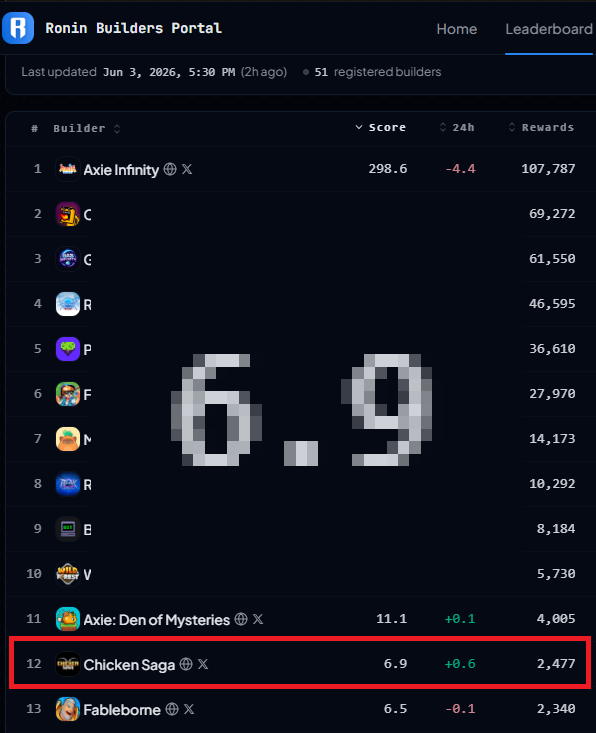Click the Axie Infinity builder name

[x=121, y=170]
